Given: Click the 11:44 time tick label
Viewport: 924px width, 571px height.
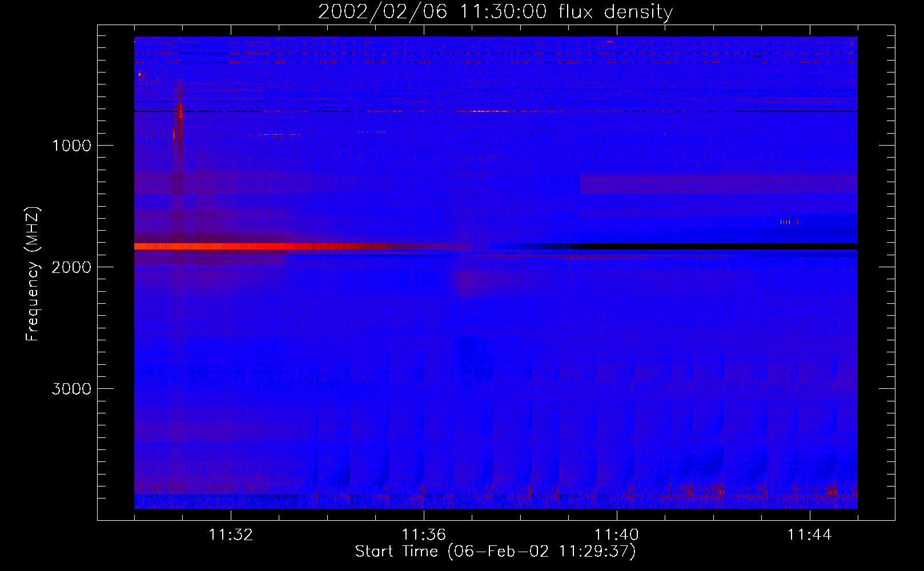Looking at the screenshot, I should tap(810, 534).
